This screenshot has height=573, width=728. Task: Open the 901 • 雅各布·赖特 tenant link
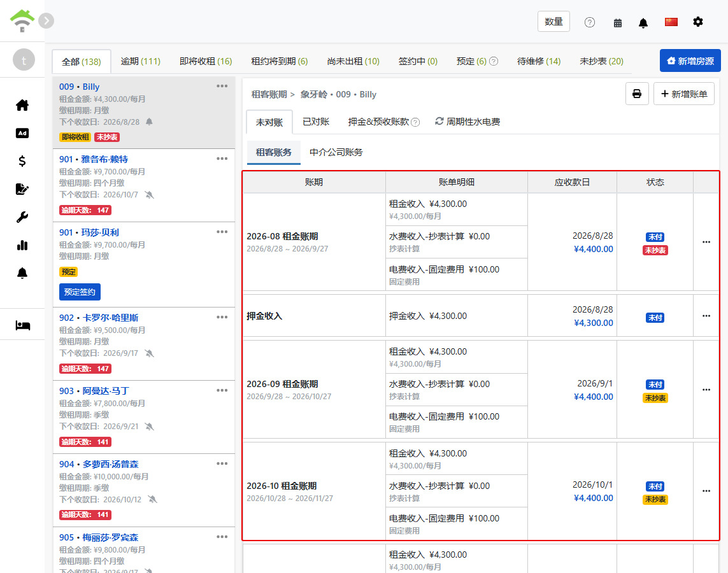coord(94,159)
